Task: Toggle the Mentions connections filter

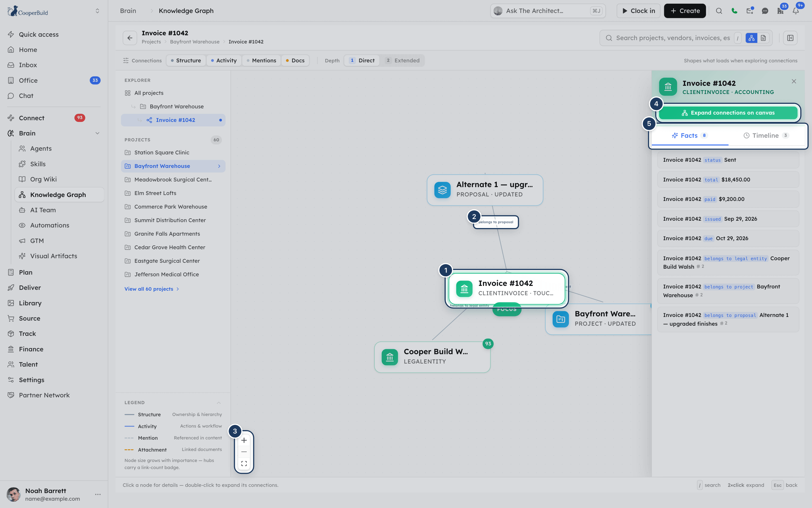Action: (x=261, y=60)
